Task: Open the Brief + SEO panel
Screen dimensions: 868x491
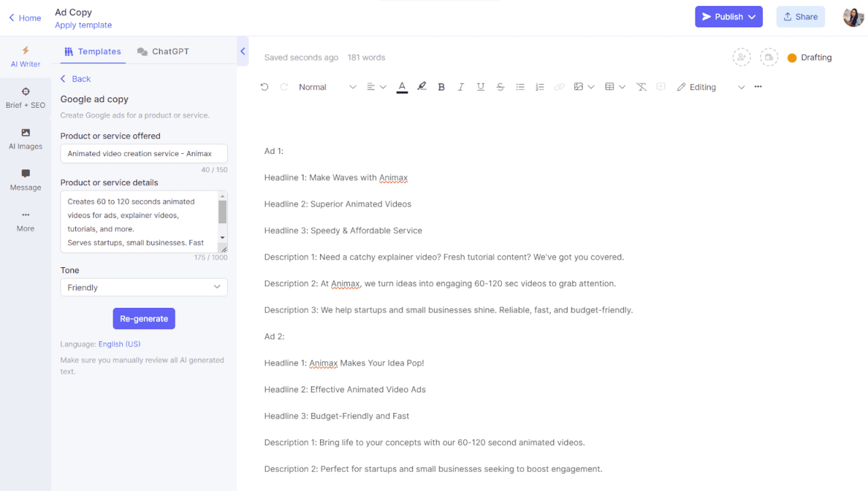Action: tap(25, 98)
